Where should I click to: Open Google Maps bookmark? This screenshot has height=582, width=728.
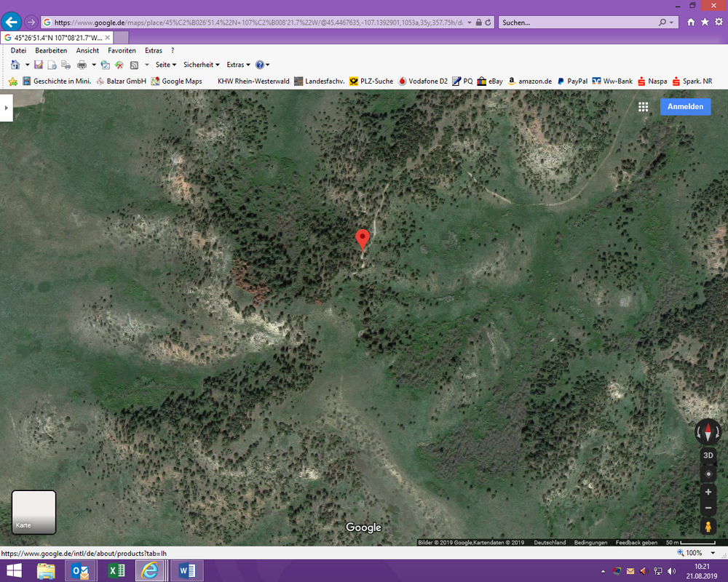[x=176, y=81]
